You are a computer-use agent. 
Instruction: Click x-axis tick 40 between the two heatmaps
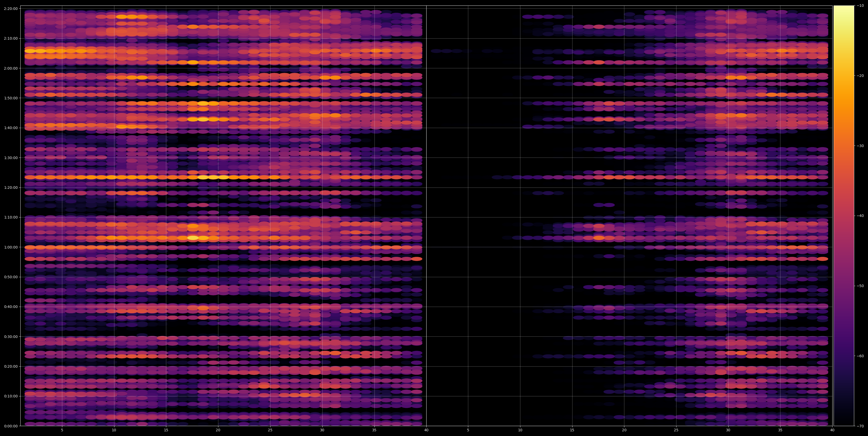(426, 430)
